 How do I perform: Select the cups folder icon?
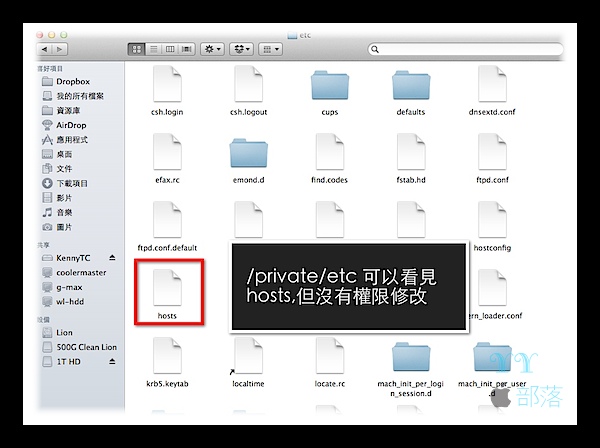[329, 85]
